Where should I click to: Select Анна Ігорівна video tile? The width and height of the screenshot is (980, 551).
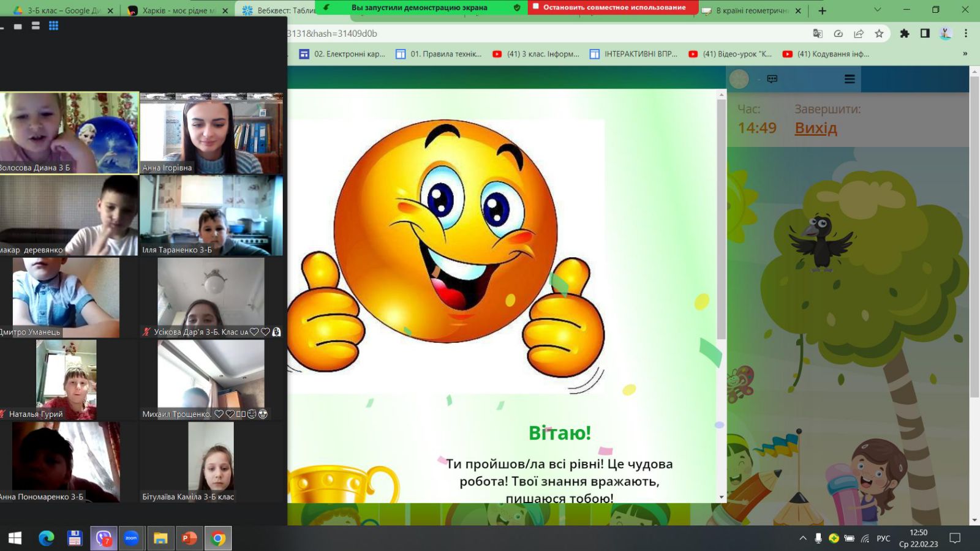click(x=211, y=133)
